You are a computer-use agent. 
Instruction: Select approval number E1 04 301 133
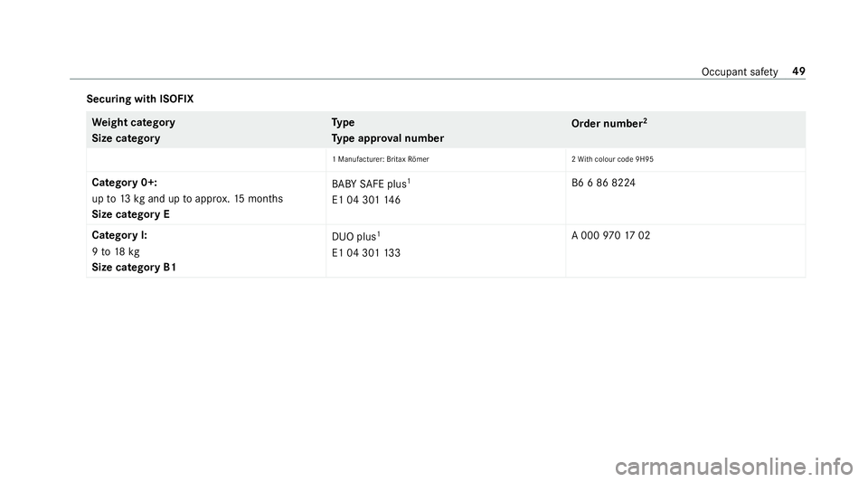pyautogui.click(x=366, y=253)
